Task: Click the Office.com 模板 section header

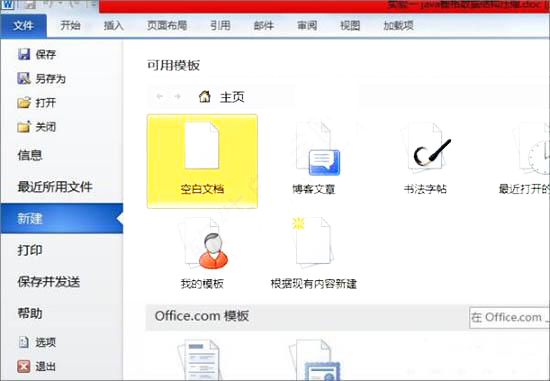Action: coord(202,316)
